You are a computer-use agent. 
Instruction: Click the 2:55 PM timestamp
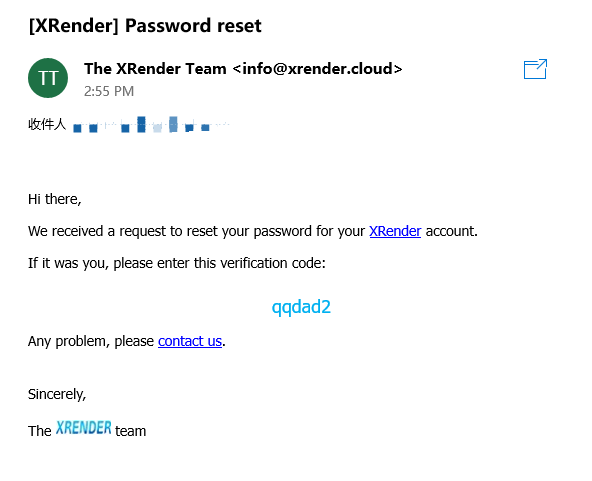[x=109, y=91]
